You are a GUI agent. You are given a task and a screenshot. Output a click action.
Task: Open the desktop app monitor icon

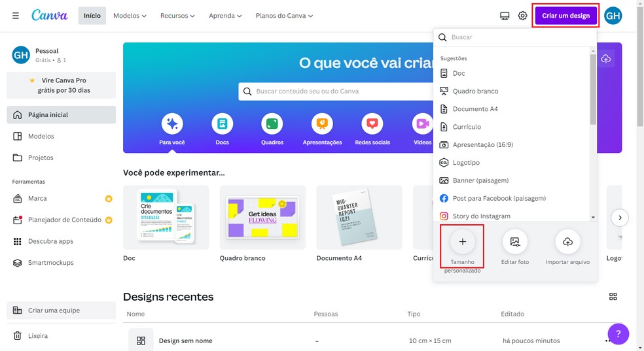[x=505, y=16]
